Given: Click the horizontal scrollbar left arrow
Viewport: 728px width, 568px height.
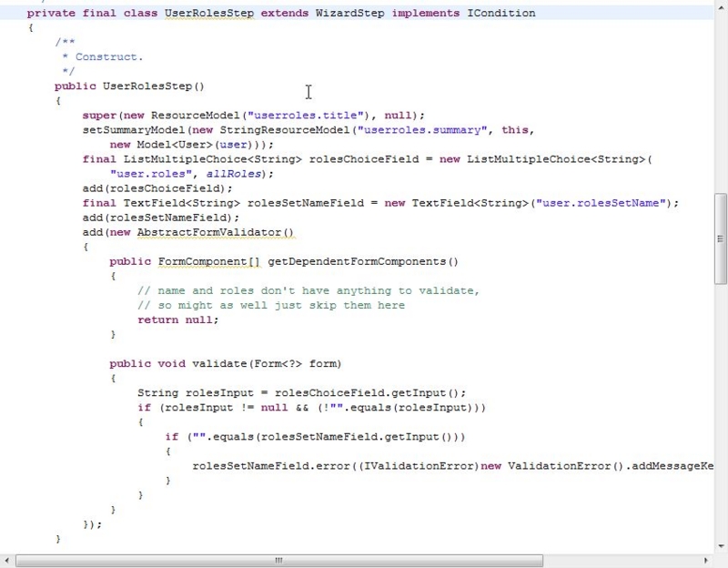Looking at the screenshot, I should 9,561.
